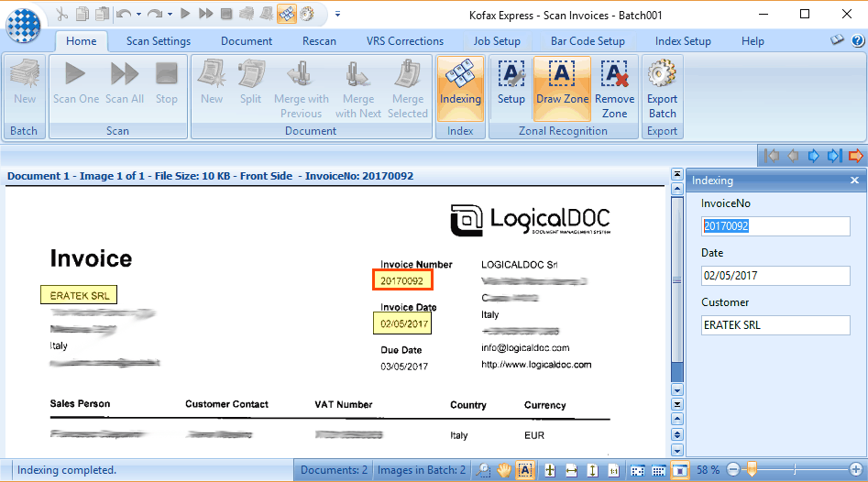The width and height of the screenshot is (868, 482).
Task: Click the Customer input field
Action: (x=775, y=324)
